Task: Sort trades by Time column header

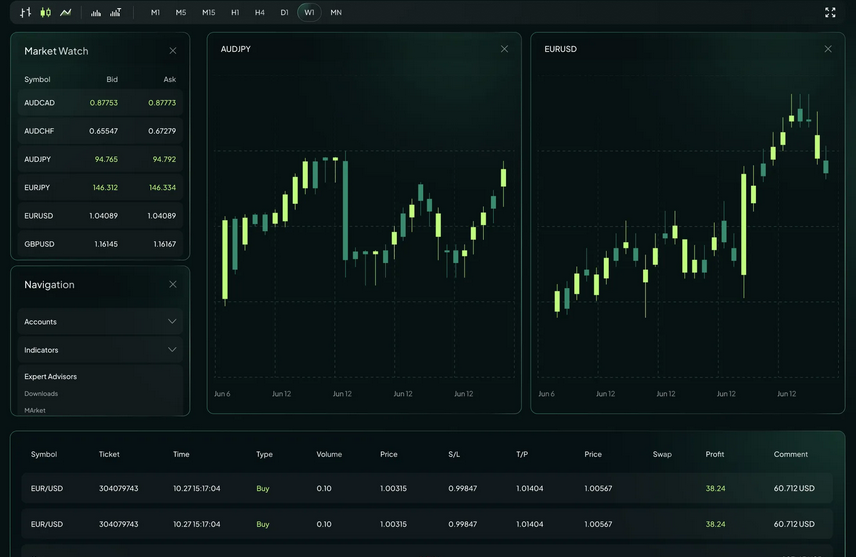Action: pyautogui.click(x=181, y=454)
